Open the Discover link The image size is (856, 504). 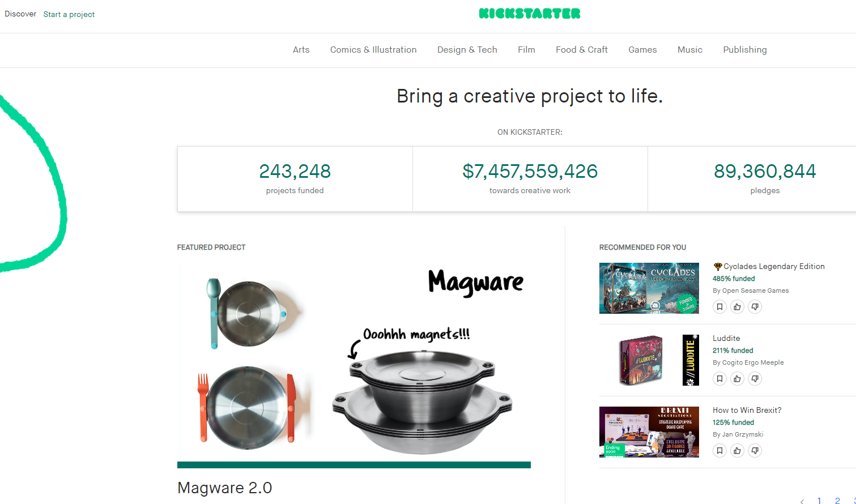pyautogui.click(x=20, y=14)
